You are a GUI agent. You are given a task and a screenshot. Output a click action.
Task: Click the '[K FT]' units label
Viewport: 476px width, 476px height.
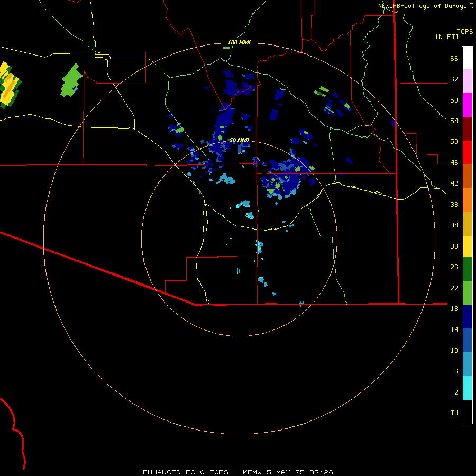click(x=447, y=37)
